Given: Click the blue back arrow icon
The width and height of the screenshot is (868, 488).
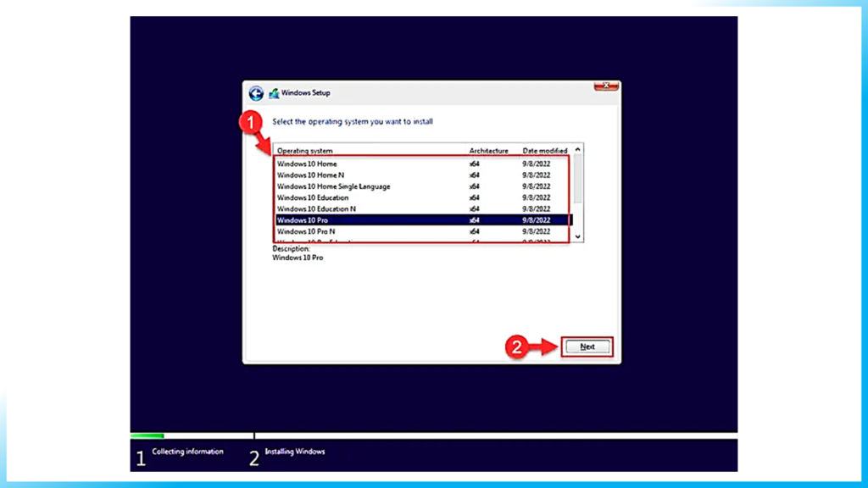Looking at the screenshot, I should (256, 93).
